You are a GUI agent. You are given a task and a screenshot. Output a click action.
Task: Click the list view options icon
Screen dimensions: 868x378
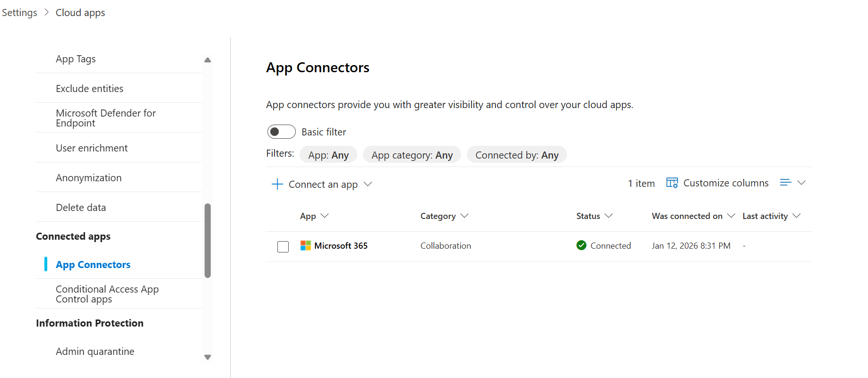click(x=785, y=183)
